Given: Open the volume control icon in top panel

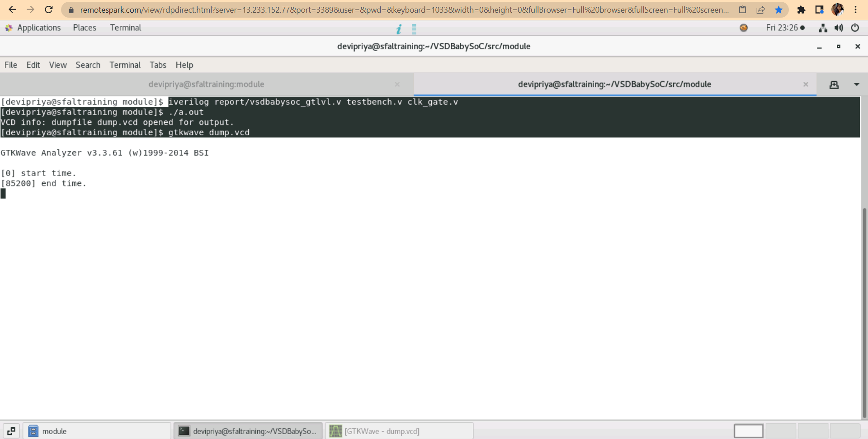Looking at the screenshot, I should click(839, 28).
